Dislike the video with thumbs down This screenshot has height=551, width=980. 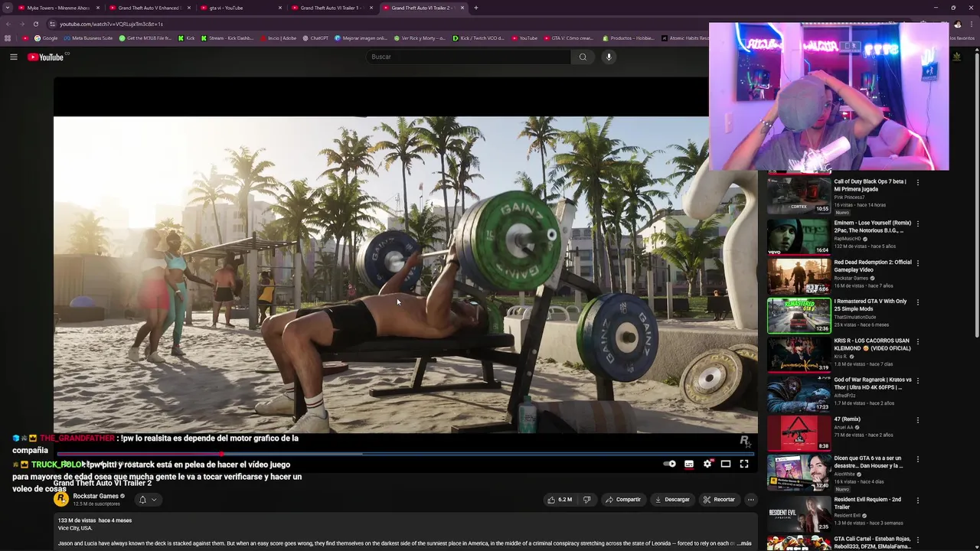(x=587, y=500)
